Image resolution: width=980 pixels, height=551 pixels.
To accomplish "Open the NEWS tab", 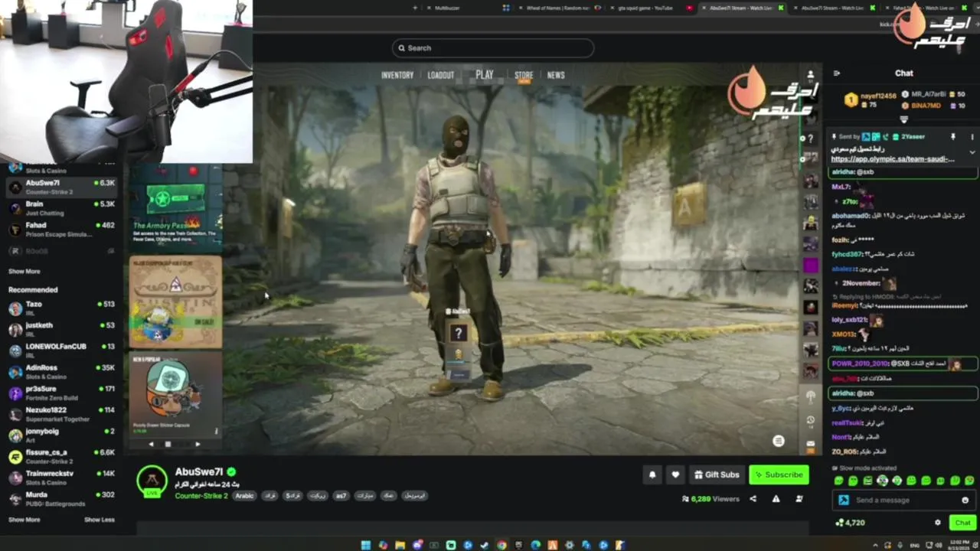I will 556,75.
